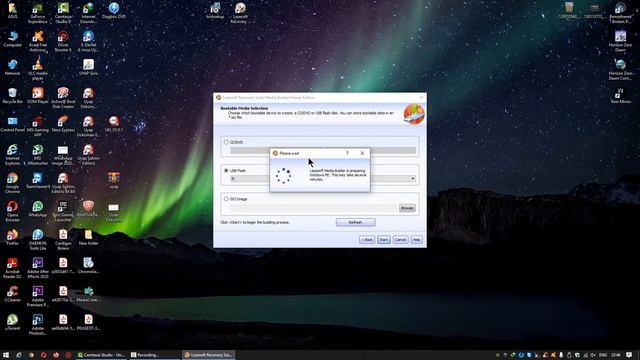Open DAEMON Tools Lite shortcut
The width and height of the screenshot is (640, 360).
click(38, 239)
